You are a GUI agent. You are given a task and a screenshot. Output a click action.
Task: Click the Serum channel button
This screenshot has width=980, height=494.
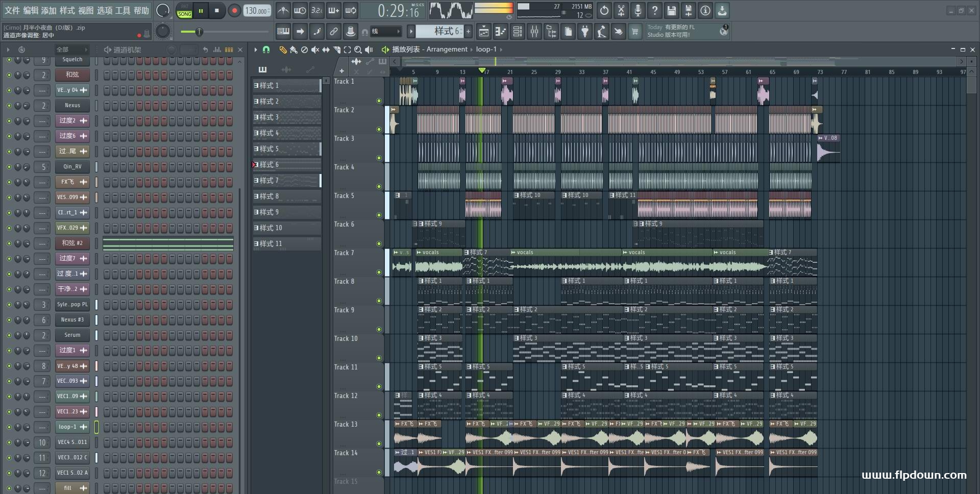72,335
